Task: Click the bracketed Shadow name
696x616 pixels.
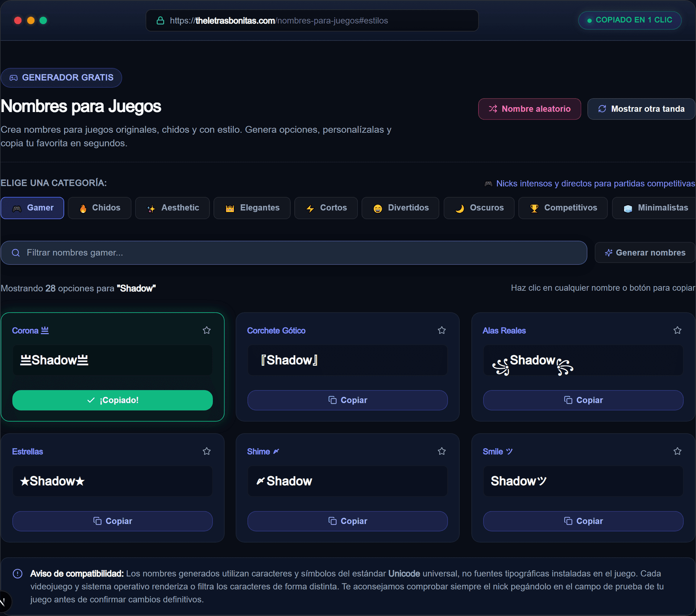Action: [x=289, y=360]
